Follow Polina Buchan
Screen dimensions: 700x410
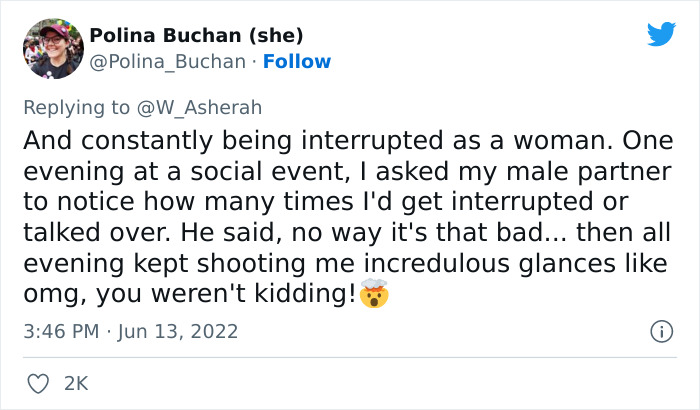pos(296,61)
